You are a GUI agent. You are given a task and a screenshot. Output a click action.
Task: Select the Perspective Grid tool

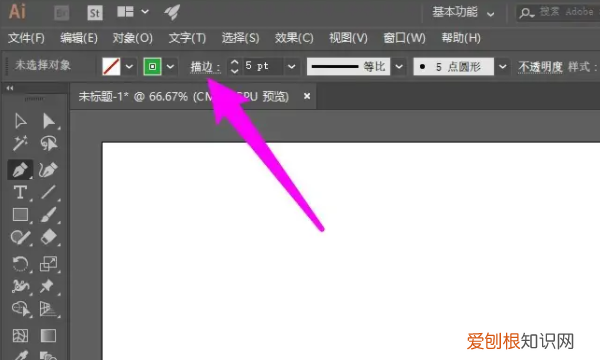pos(49,309)
